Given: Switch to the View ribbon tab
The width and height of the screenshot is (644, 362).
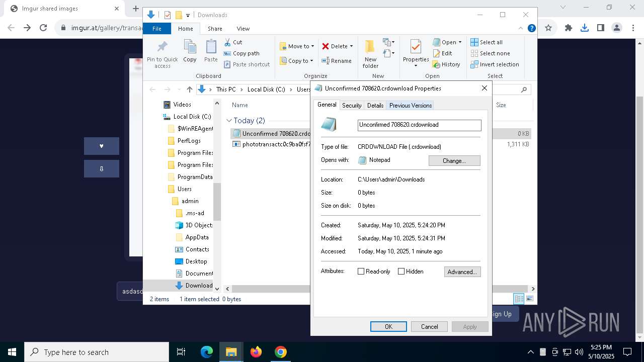Looking at the screenshot, I should 243,29.
